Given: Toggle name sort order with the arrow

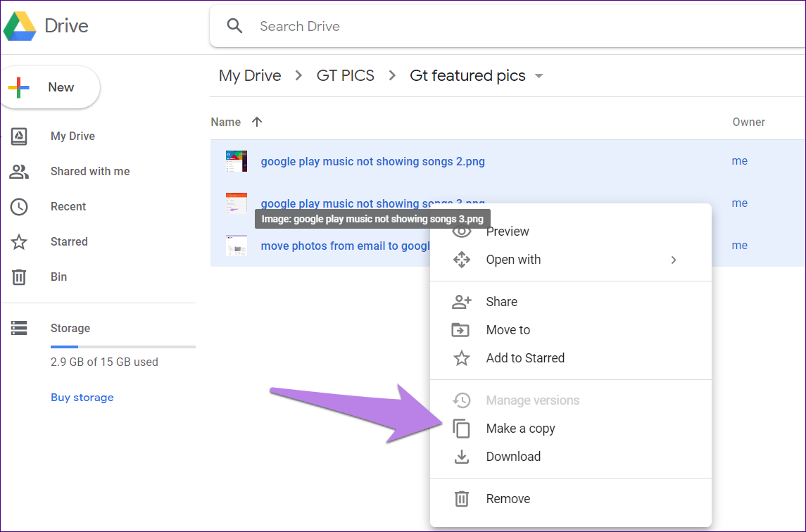Looking at the screenshot, I should click(x=257, y=122).
